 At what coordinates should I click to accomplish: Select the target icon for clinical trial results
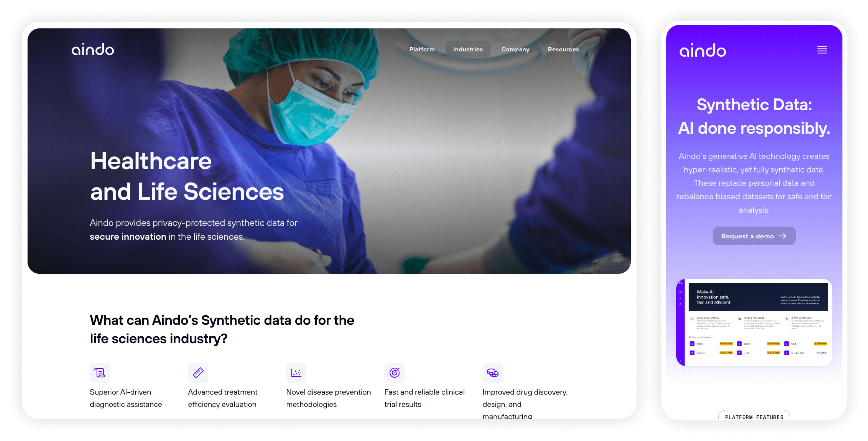(394, 373)
